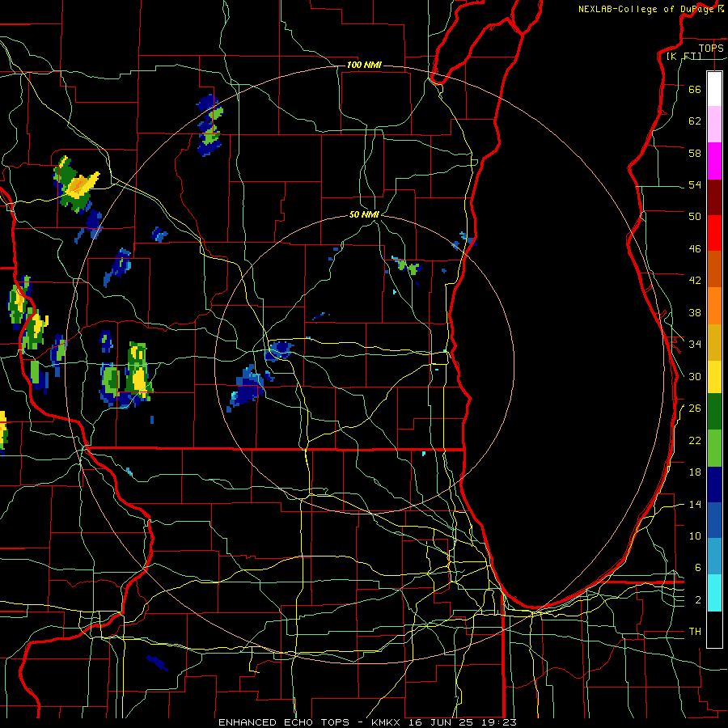The image size is (728, 728).
Task: Select the dark red legend swatch
Action: [714, 197]
